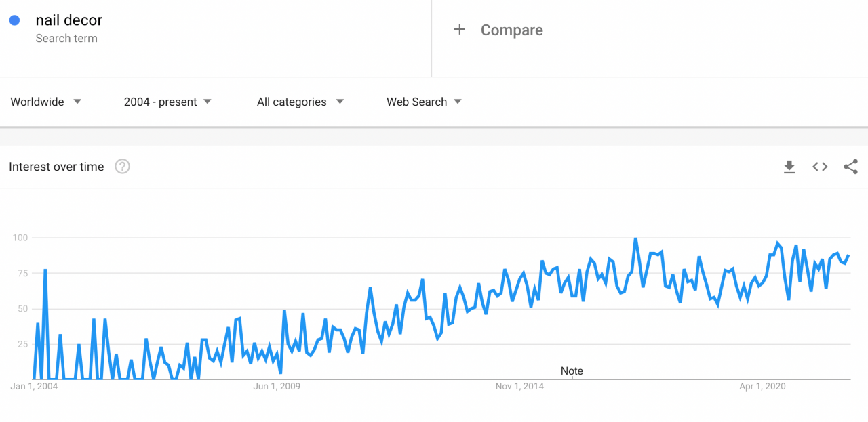Edit the nail decor search term

[x=68, y=20]
